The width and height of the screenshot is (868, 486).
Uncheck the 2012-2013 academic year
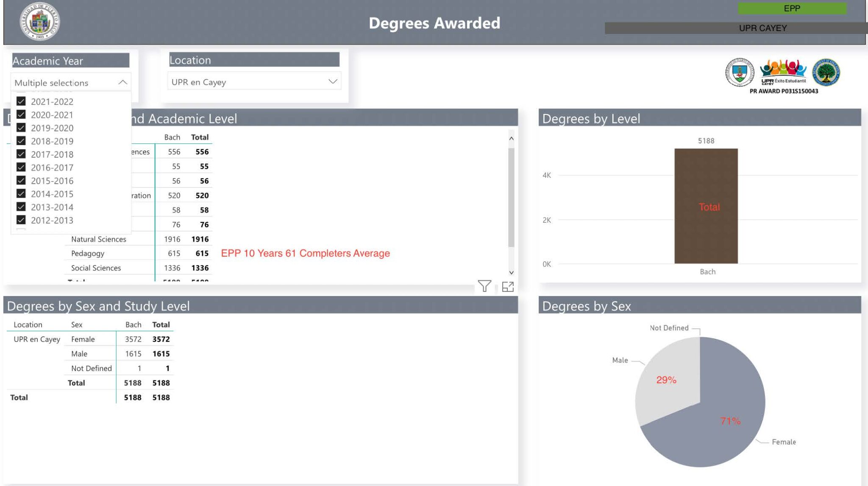tap(21, 220)
